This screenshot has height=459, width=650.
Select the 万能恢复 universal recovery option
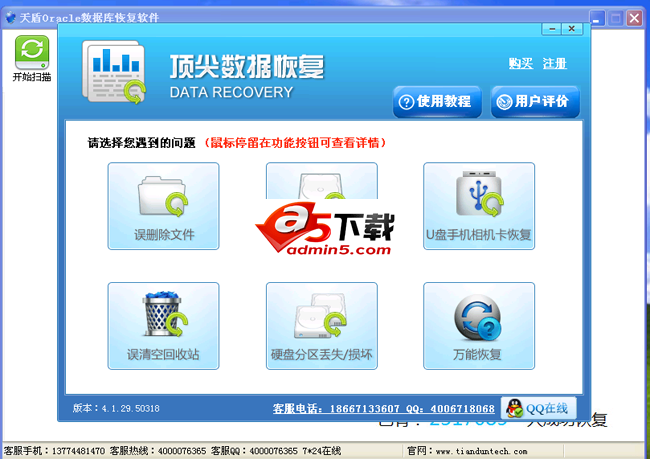[x=479, y=326]
